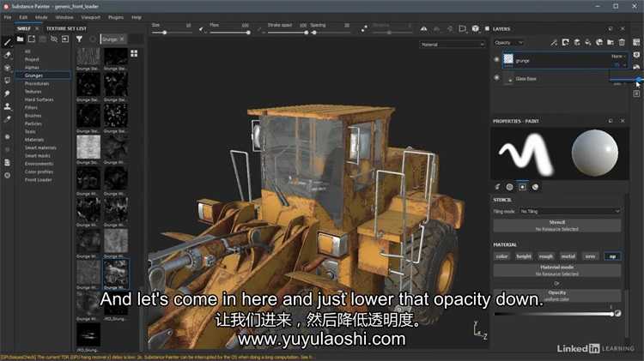Select the Hard Surfaces shelf category
This screenshot has width=644, height=361.
pyautogui.click(x=39, y=99)
